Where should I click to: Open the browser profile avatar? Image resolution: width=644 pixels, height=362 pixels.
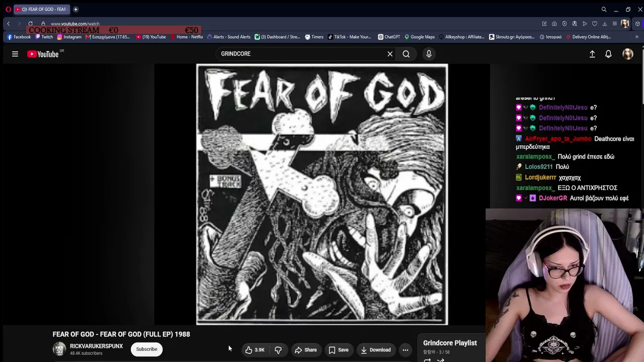pos(625,24)
